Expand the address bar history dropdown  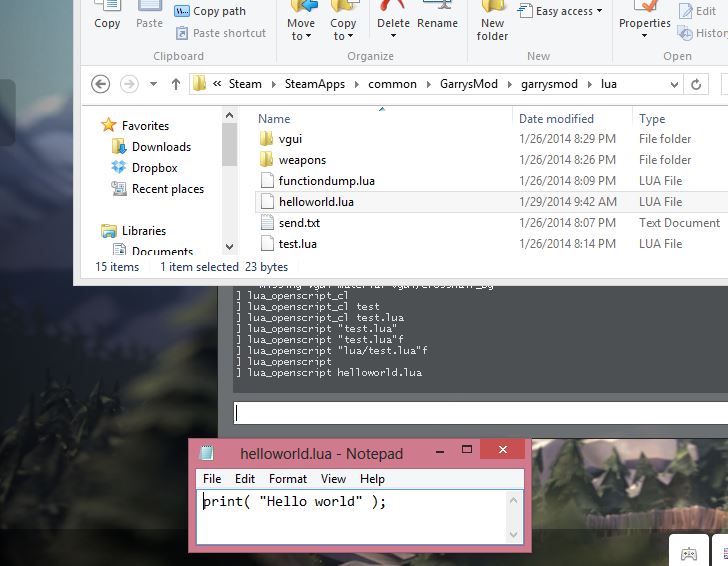[x=674, y=85]
